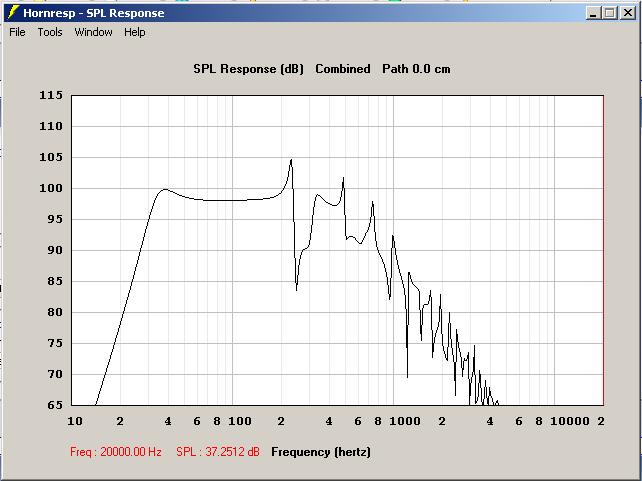
Task: Click the 'Path 0.0 cm' label
Action: click(x=416, y=69)
